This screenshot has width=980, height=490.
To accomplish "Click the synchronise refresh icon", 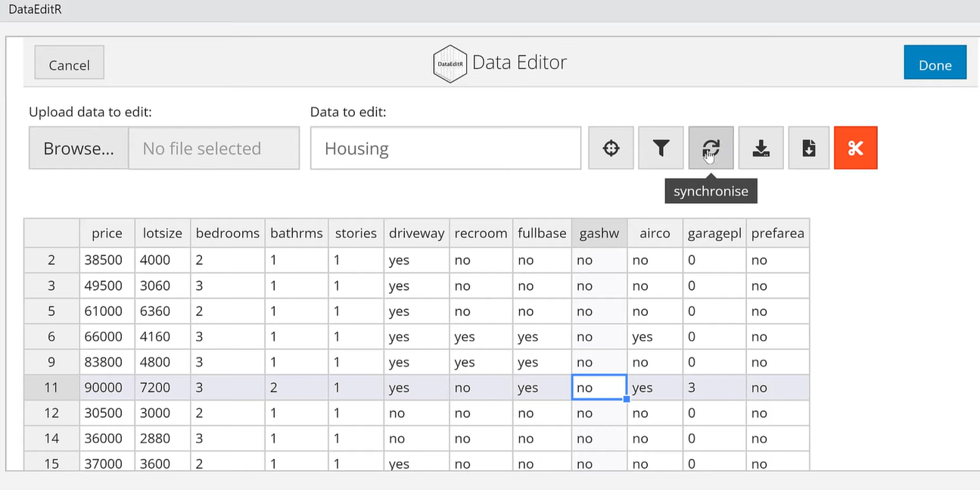I will (711, 148).
